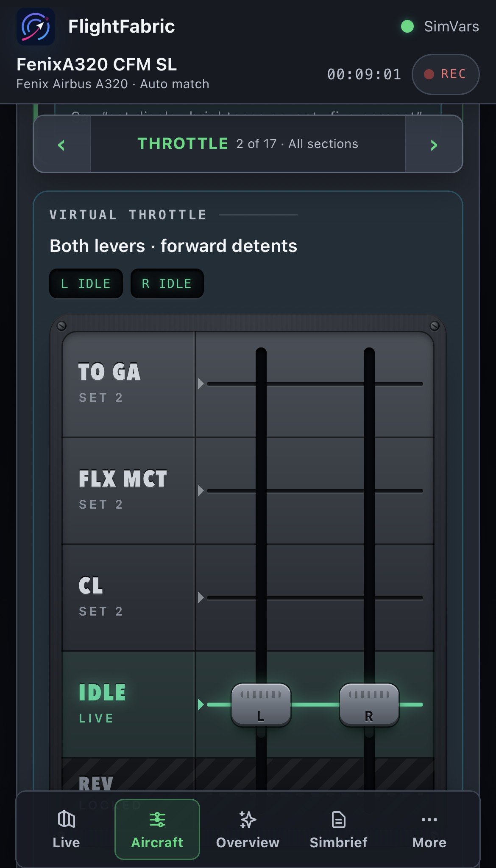Click the SimVars connection label
496x868 pixels.
click(451, 26)
